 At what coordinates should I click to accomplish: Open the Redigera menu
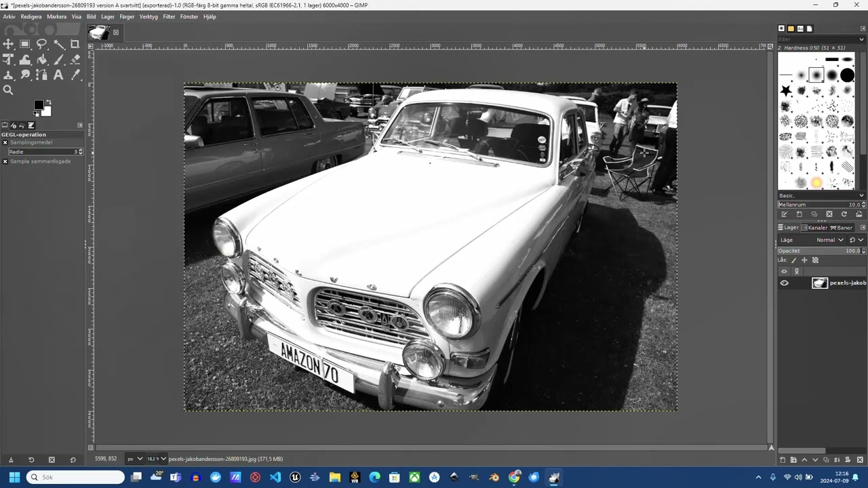(31, 17)
